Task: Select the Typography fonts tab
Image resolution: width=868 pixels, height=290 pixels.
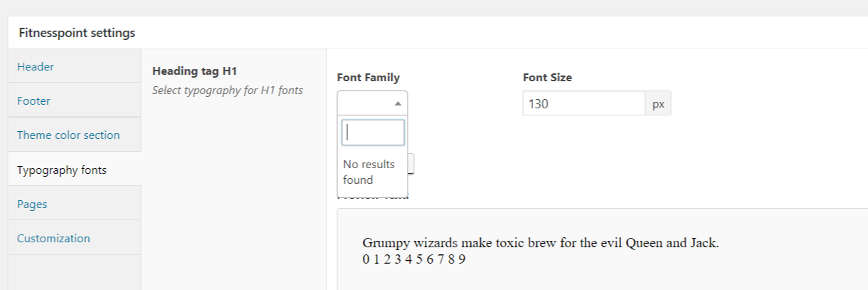Action: (74, 170)
